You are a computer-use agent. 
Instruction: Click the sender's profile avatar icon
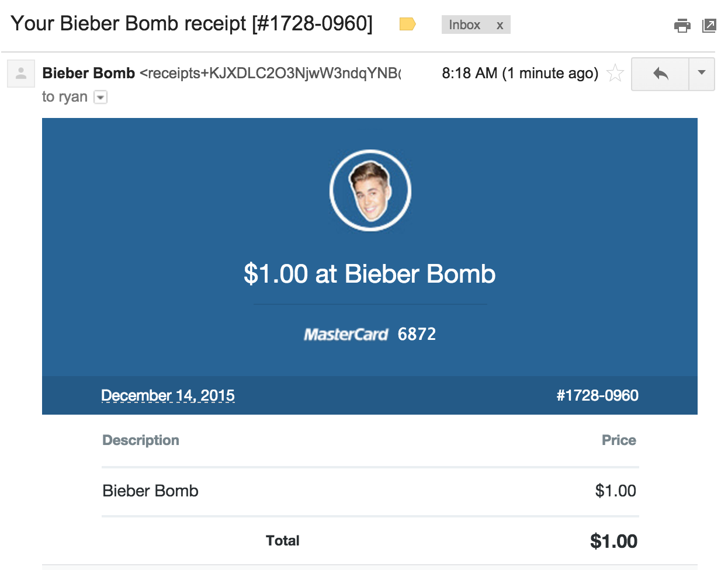point(21,74)
